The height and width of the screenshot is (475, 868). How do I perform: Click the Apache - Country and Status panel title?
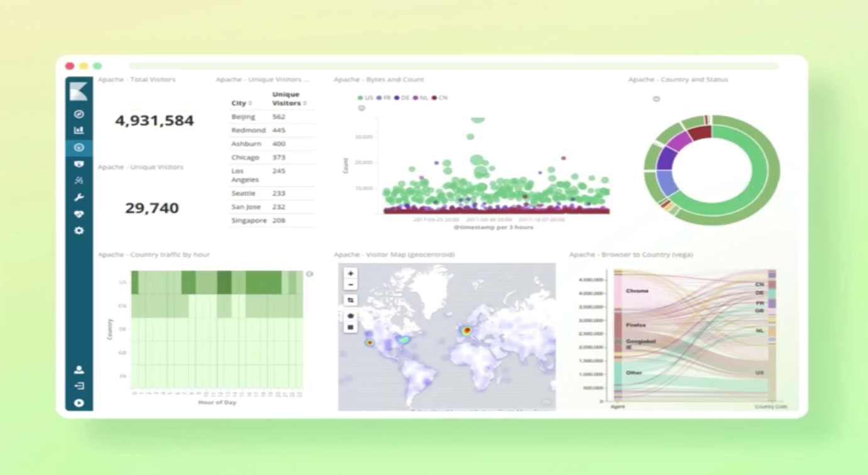click(678, 80)
